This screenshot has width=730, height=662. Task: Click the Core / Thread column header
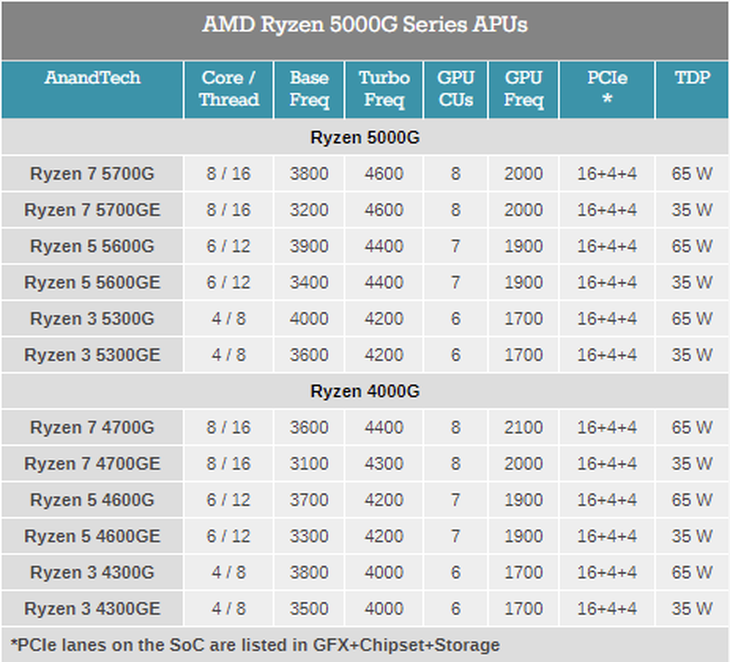229,89
